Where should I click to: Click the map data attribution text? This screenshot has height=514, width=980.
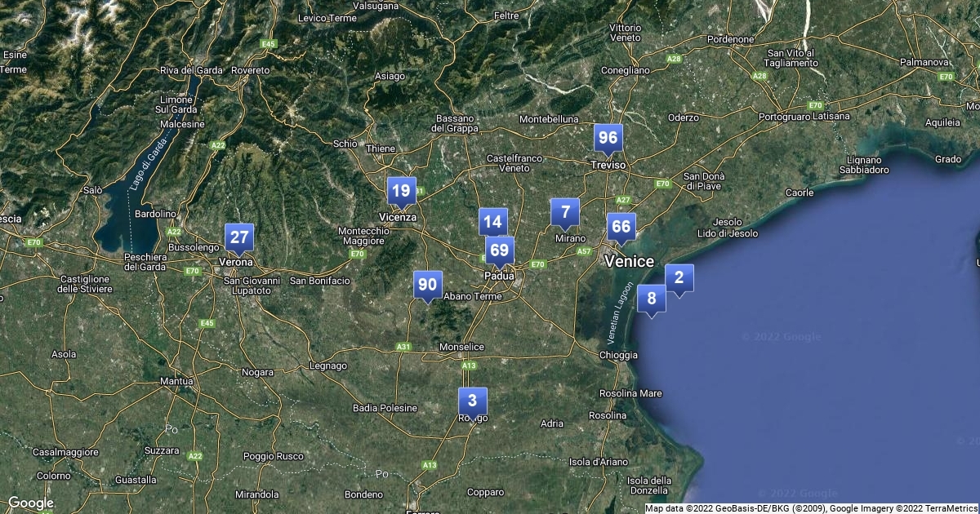(x=811, y=508)
